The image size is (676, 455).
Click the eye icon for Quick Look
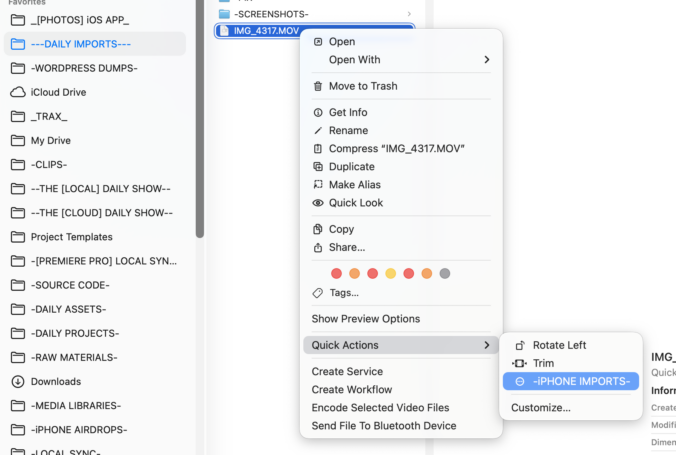pyautogui.click(x=318, y=203)
